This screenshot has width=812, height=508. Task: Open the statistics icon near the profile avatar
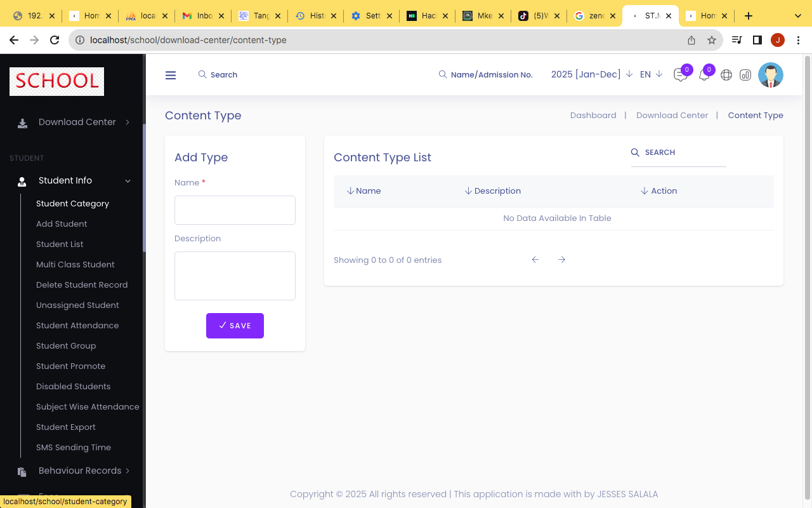click(x=745, y=75)
